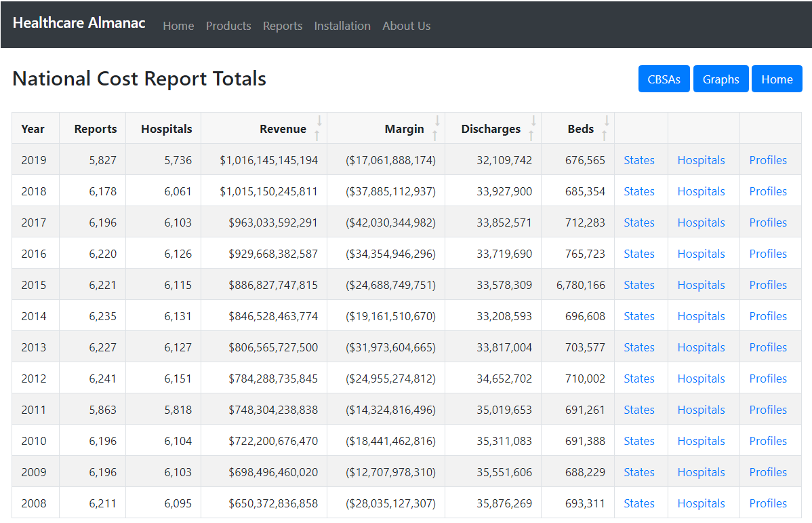Viewport: 812px width, 523px height.
Task: Click the blue CBSAs button
Action: [664, 79]
